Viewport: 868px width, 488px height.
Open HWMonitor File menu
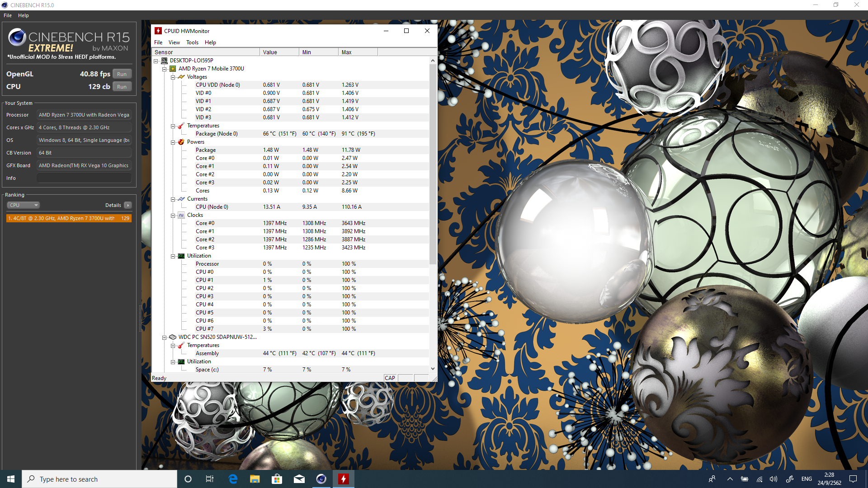(x=158, y=42)
